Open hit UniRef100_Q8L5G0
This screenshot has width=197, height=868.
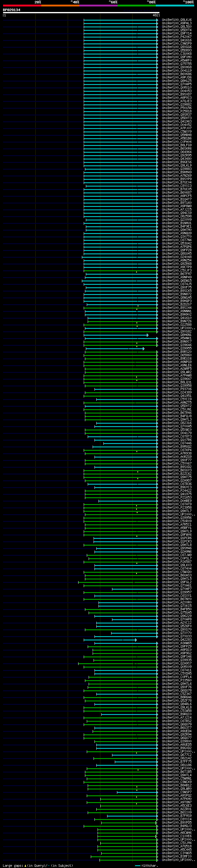click(x=176, y=26)
